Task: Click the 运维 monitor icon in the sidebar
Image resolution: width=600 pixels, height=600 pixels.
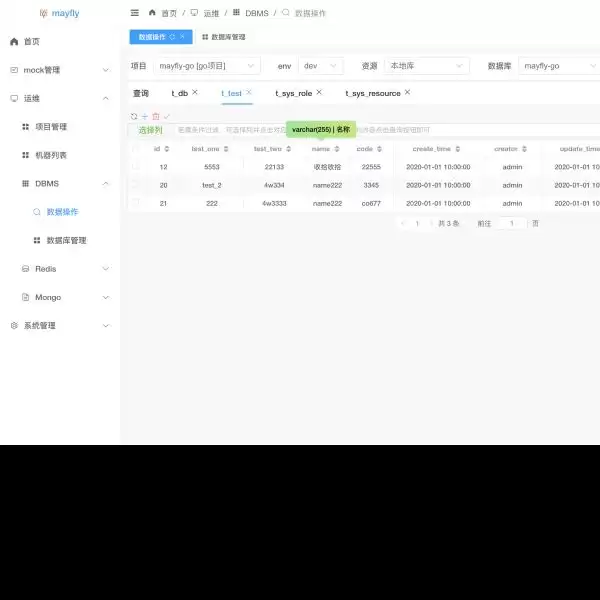Action: (x=14, y=98)
